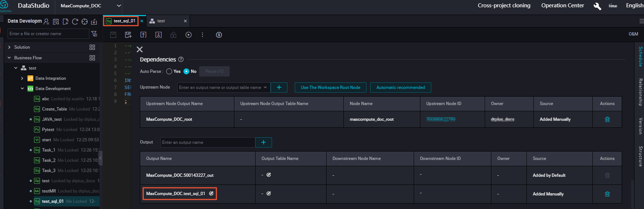
Task: Close the test tab
Action: tap(185, 21)
